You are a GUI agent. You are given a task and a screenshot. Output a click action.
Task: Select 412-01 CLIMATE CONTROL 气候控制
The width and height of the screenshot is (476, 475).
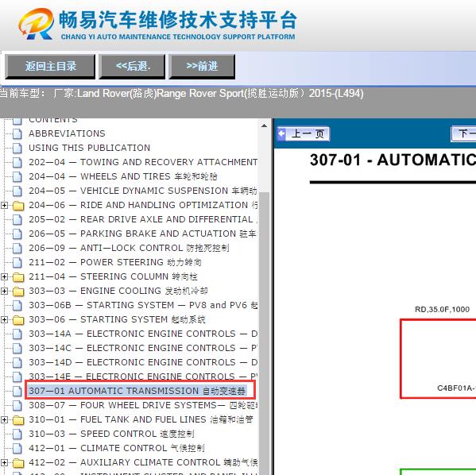(117, 448)
